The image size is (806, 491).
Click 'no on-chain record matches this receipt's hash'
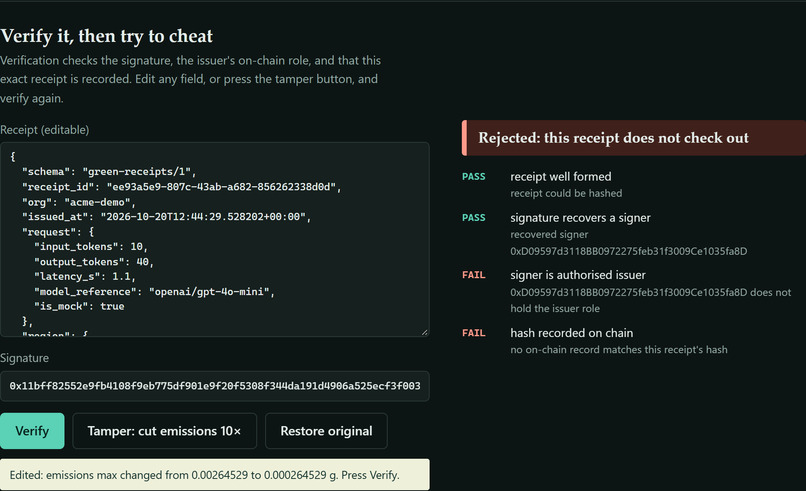619,350
